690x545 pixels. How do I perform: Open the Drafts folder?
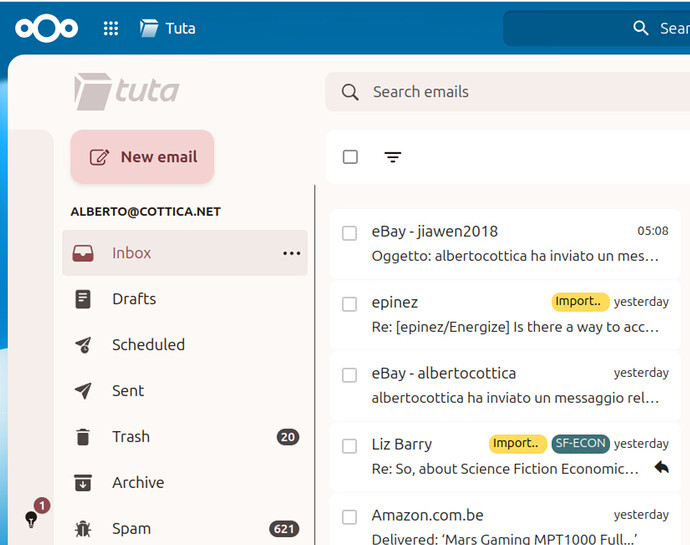tap(185, 299)
